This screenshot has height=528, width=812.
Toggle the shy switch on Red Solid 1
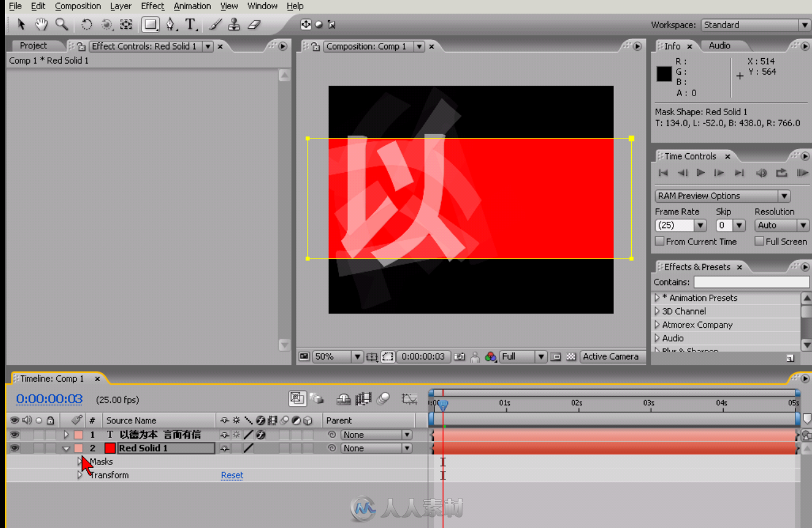pyautogui.click(x=225, y=448)
